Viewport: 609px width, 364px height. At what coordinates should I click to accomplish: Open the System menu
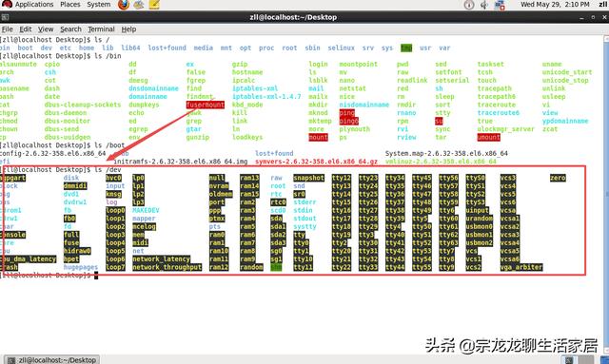pos(99,5)
